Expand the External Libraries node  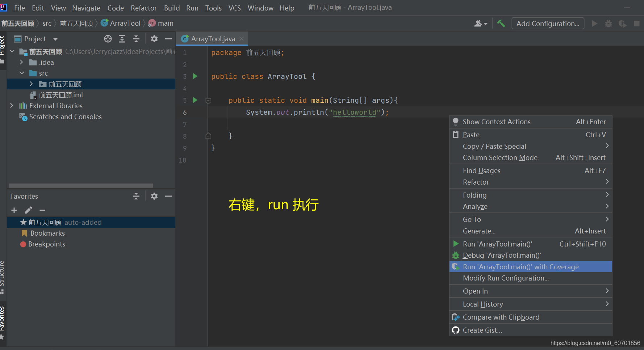(x=12, y=106)
